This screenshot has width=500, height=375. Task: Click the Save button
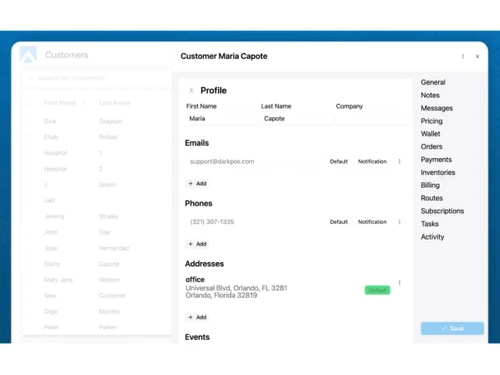[452, 328]
